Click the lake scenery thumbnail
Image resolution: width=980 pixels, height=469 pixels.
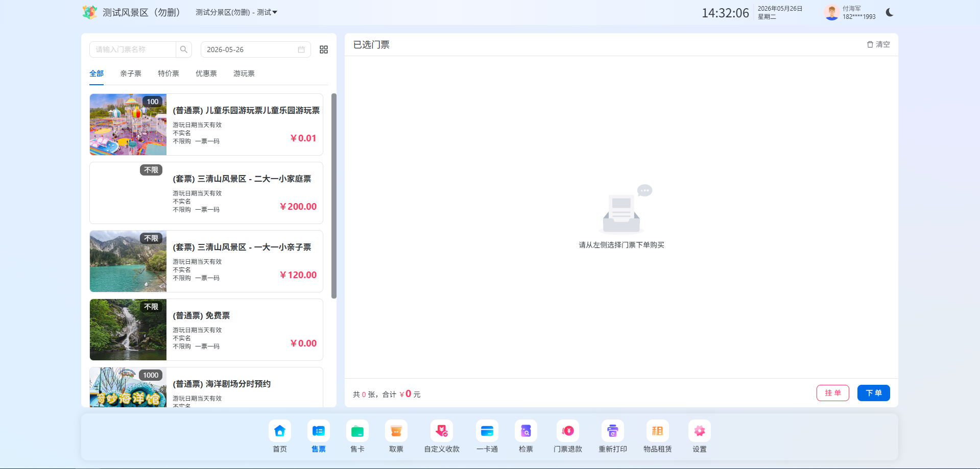(x=128, y=261)
